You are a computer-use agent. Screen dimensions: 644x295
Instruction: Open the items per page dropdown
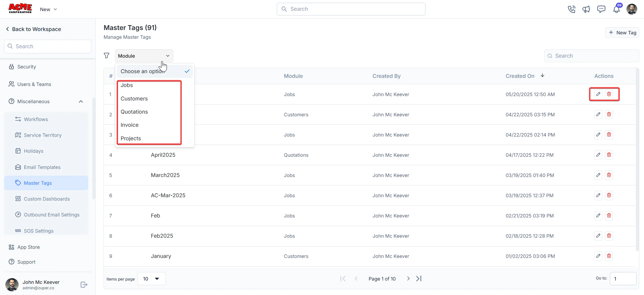[151, 279]
